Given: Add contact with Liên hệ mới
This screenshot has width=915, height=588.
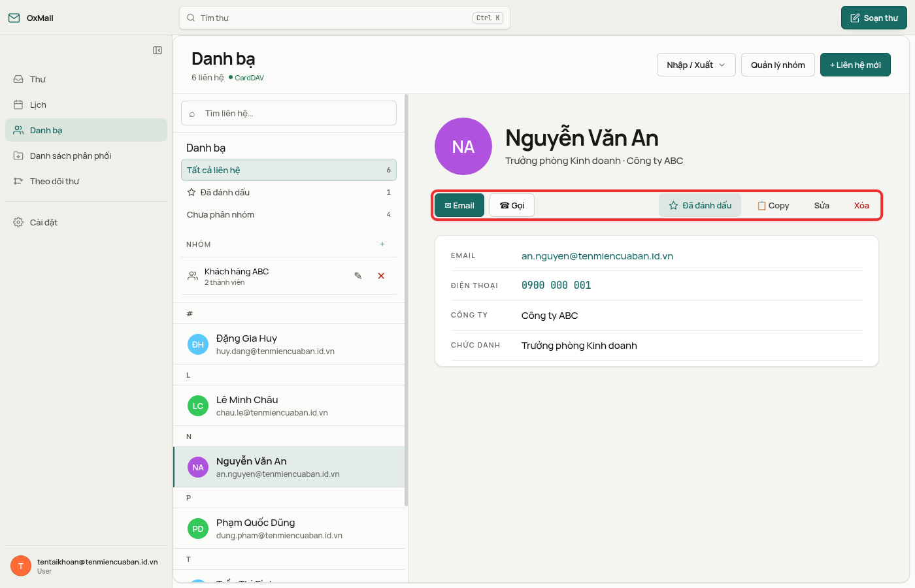Looking at the screenshot, I should (856, 65).
